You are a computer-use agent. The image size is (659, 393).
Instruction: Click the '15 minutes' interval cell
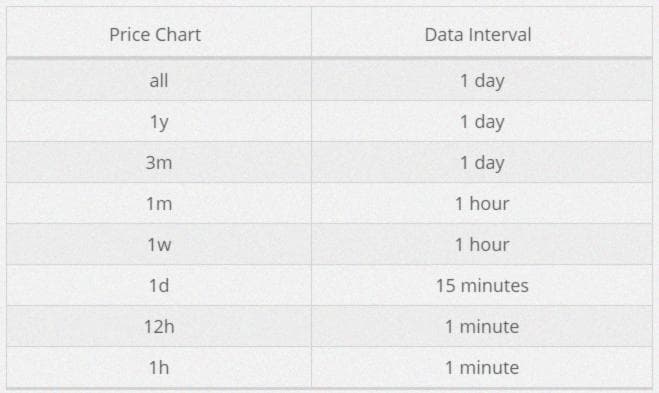click(x=482, y=285)
